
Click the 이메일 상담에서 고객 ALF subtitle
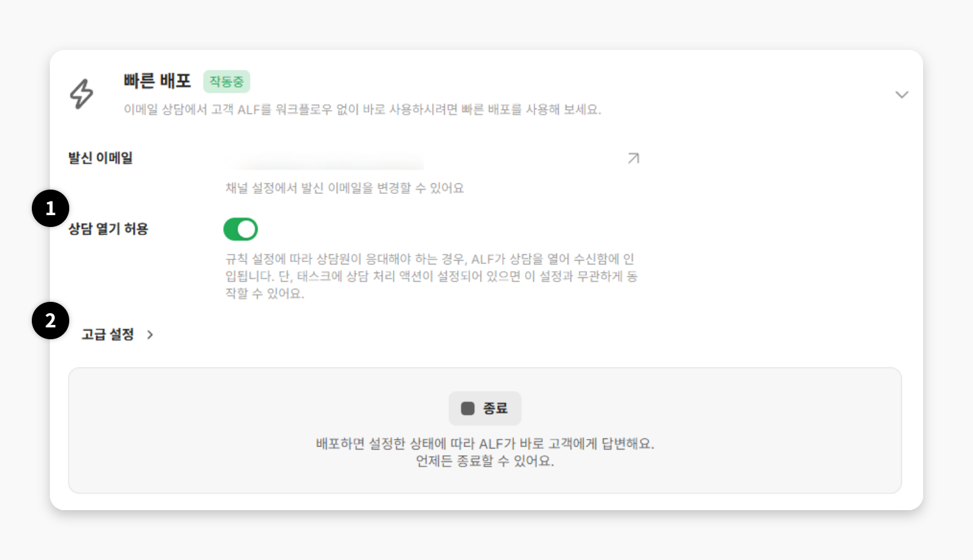(x=362, y=110)
